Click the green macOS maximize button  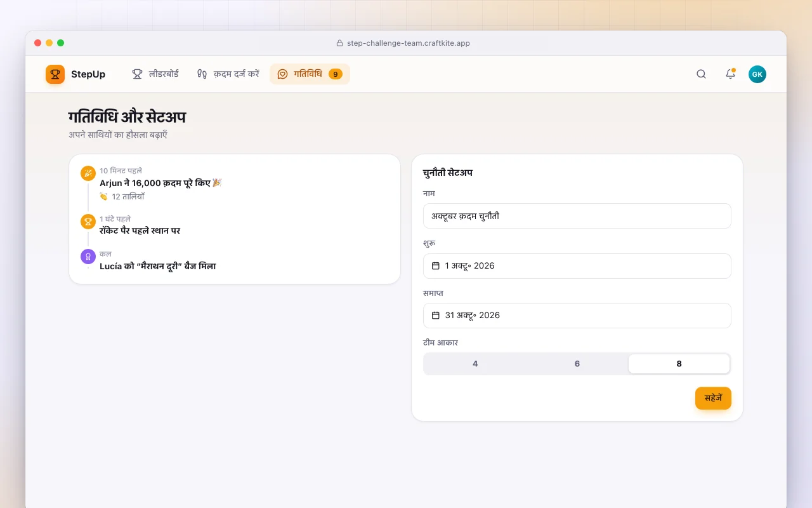[x=60, y=43]
